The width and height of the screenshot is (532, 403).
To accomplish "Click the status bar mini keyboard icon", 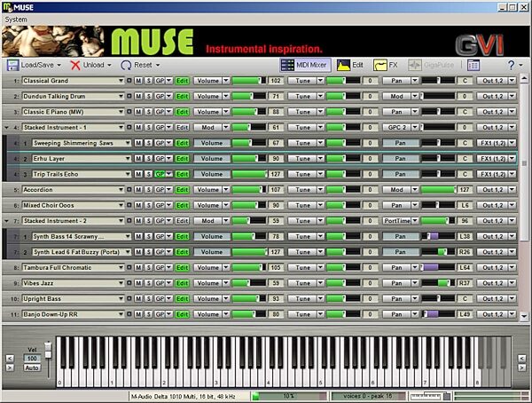I will click(430, 396).
